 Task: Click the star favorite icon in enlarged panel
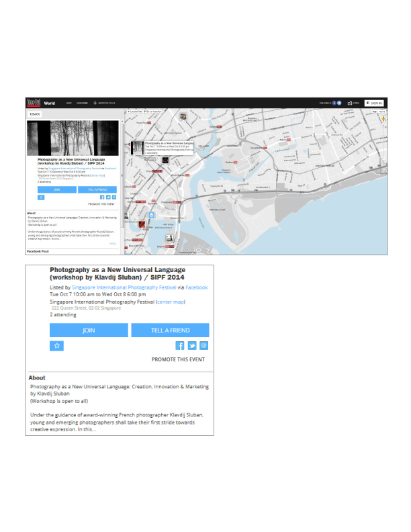click(58, 345)
